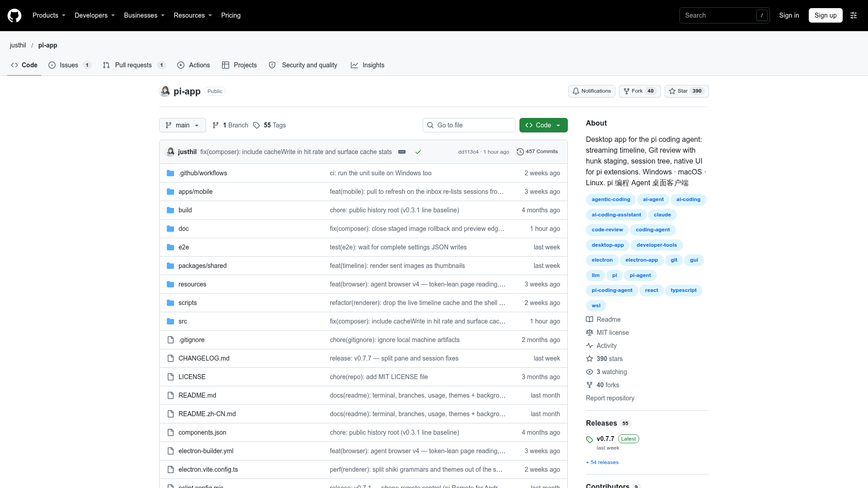868x488 pixels.
Task: Select the typescript topic tag
Action: tap(684, 291)
